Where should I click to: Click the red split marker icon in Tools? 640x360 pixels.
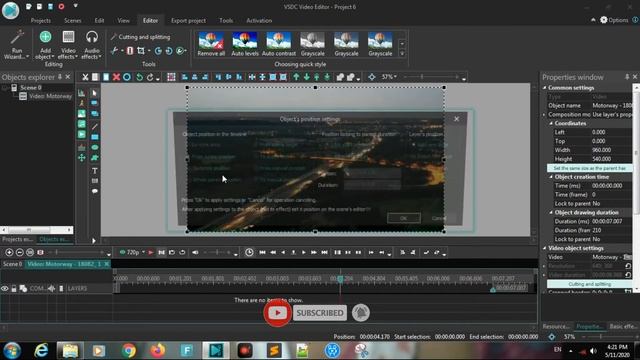130,51
